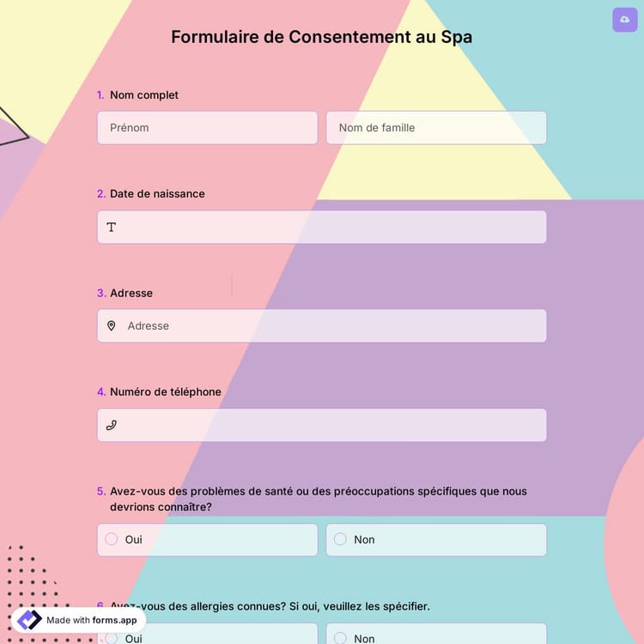The image size is (644, 644).
Task: Click the phone icon in Numéro de téléphone
Action: click(112, 425)
